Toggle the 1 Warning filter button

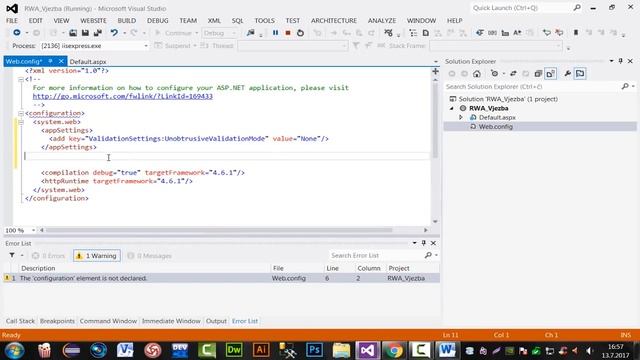coord(97,256)
